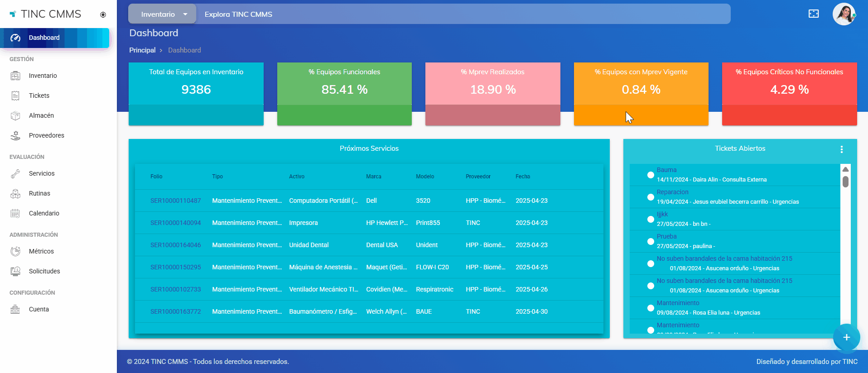Click the Inventario warehouse icon in sidebar
The height and width of the screenshot is (373, 868).
(x=15, y=76)
